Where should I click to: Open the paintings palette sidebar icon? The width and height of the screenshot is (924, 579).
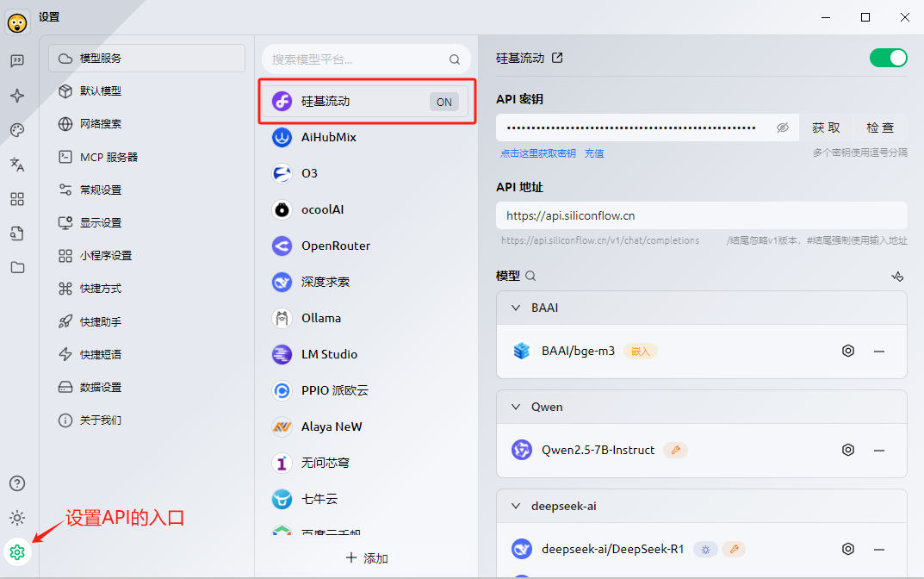17,130
